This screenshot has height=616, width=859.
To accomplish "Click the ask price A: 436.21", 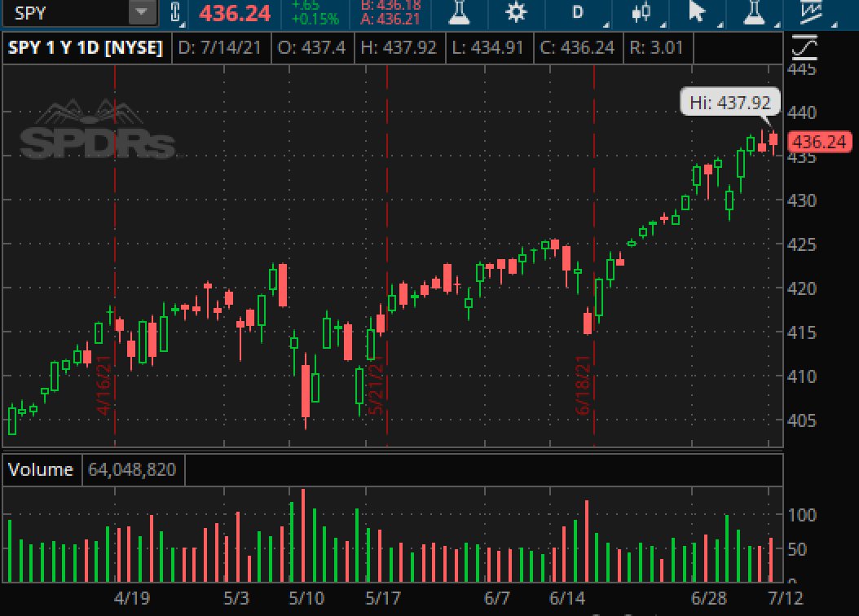I will (x=390, y=20).
